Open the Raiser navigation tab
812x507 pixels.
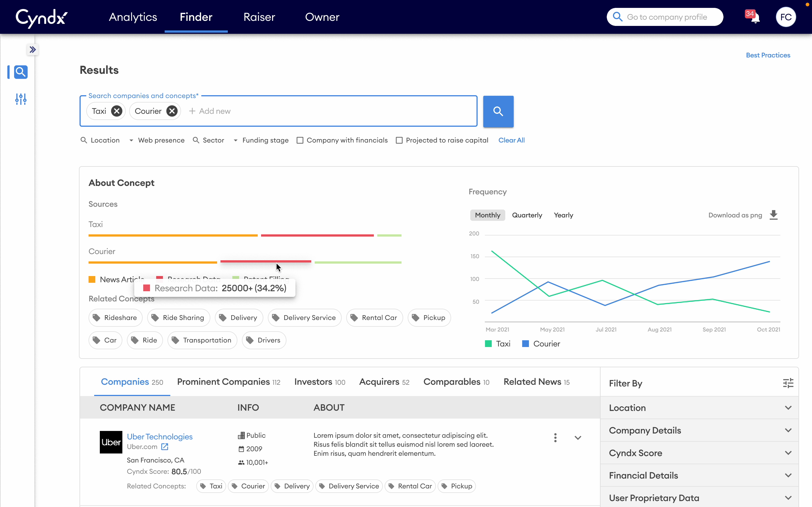click(x=259, y=17)
